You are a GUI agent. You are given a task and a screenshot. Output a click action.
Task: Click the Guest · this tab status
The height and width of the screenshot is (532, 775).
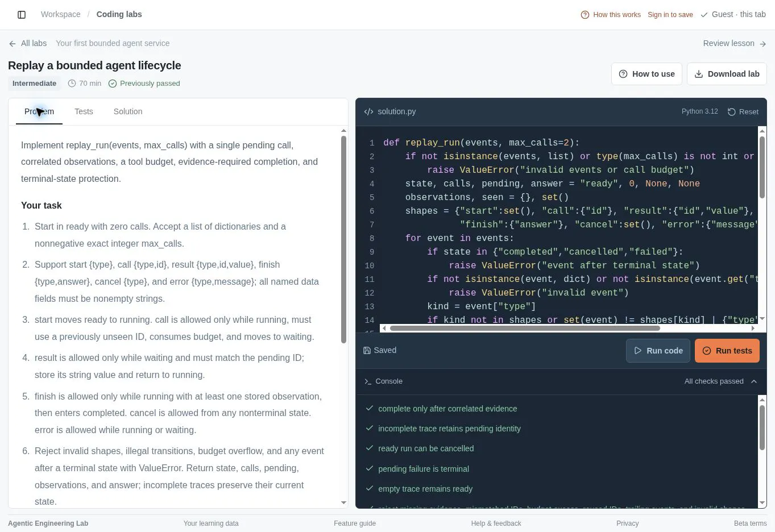(733, 14)
